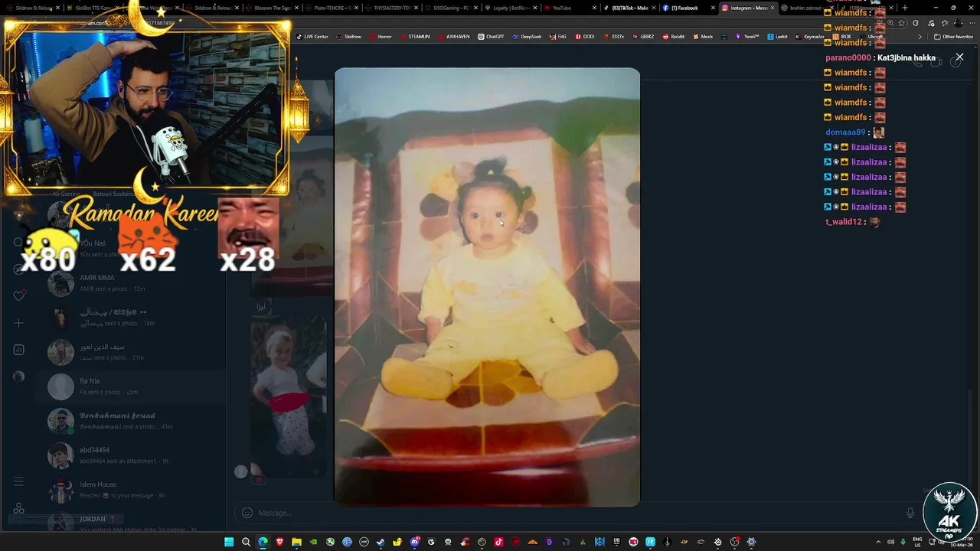Open the DeepSeek bookmark
The image size is (980, 551).
pos(528,37)
